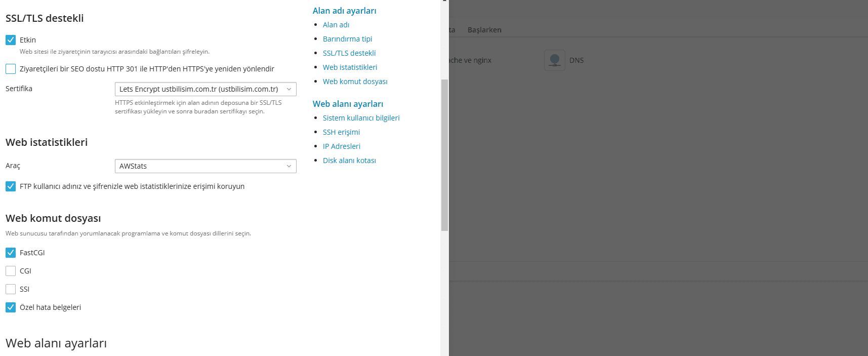Jump to Web istatistikleri link

tap(350, 67)
